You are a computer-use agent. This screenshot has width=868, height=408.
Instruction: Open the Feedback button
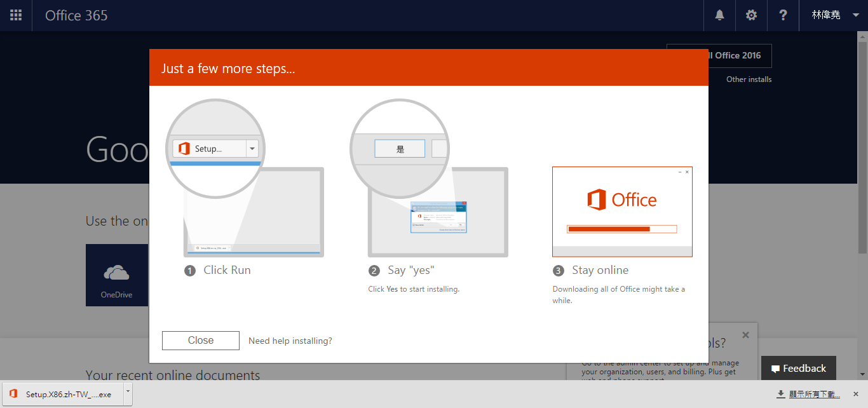click(x=799, y=369)
